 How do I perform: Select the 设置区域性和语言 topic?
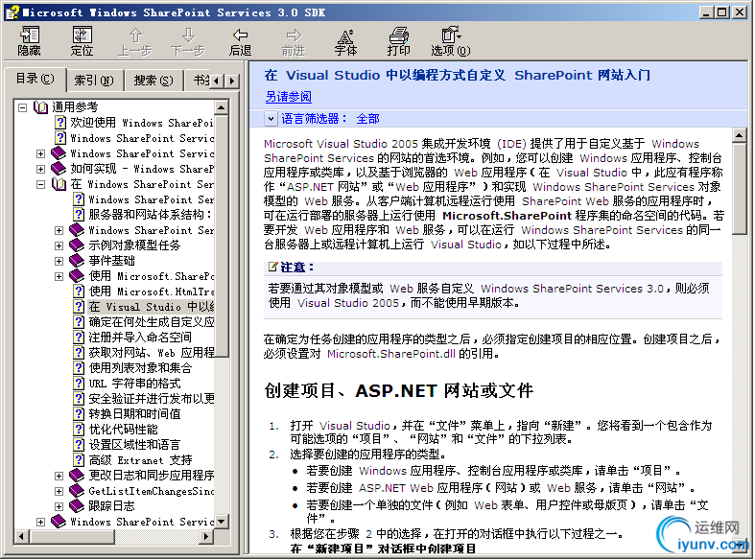pos(134,445)
